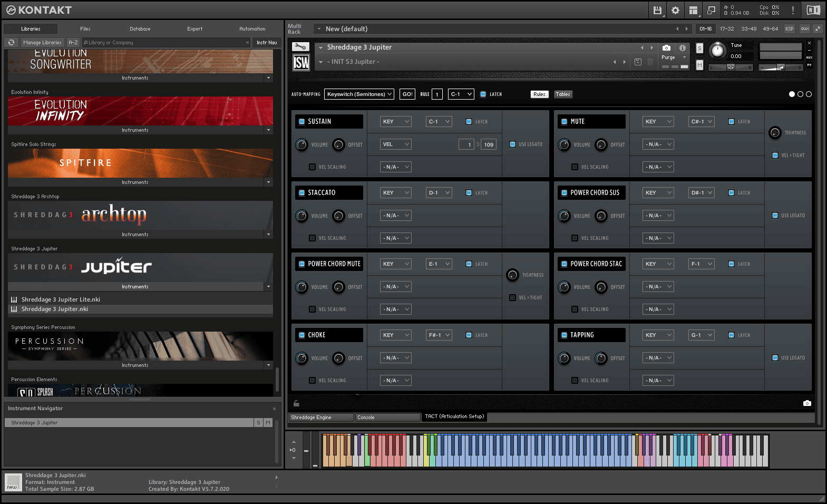Click the ISW instrument logo
This screenshot has width=827, height=504.
coord(301,63)
